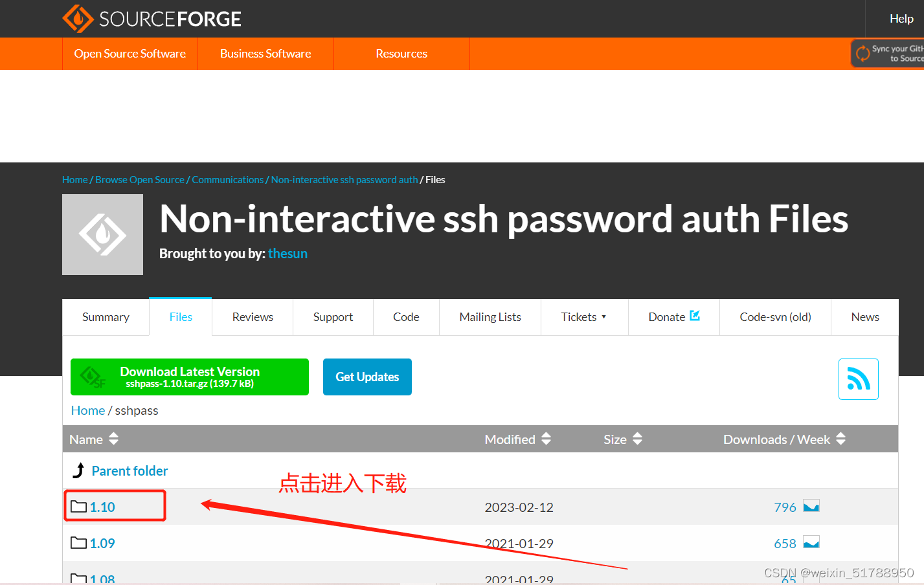Go to Home breadcrumb at top
The height and width of the screenshot is (585, 924).
coord(75,180)
